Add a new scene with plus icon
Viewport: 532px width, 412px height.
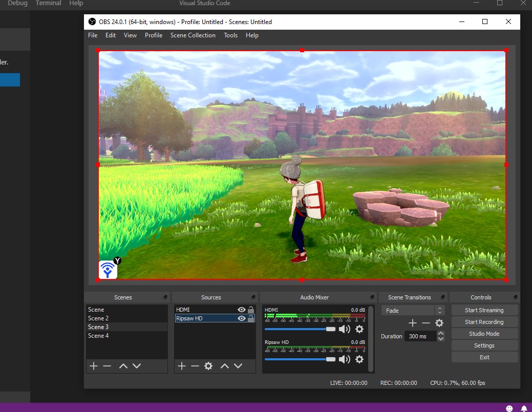point(94,366)
